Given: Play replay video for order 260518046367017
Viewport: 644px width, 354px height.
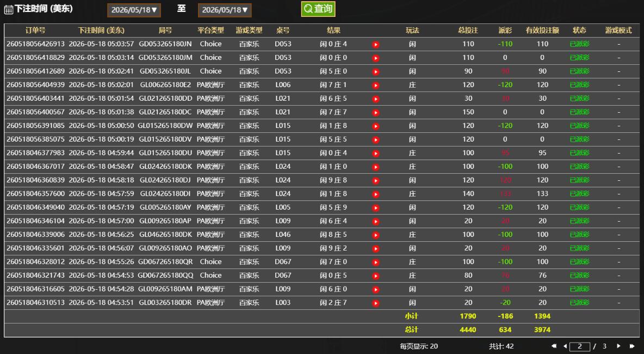Looking at the screenshot, I should (x=375, y=167).
